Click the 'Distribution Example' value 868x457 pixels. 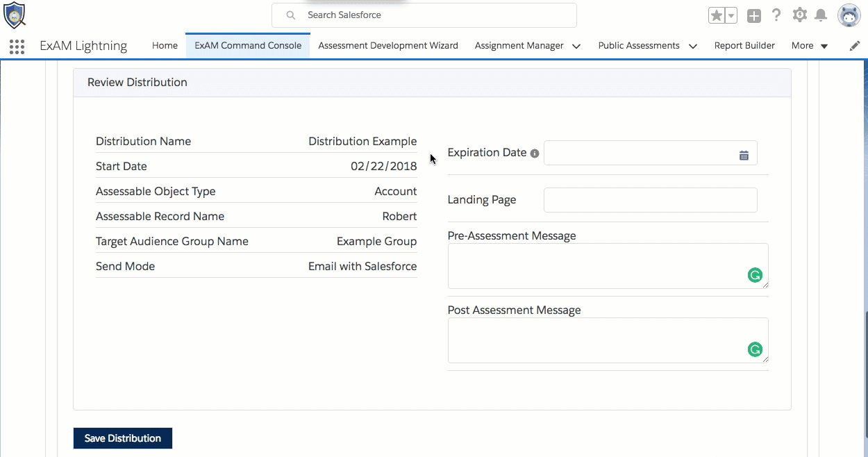click(x=362, y=141)
